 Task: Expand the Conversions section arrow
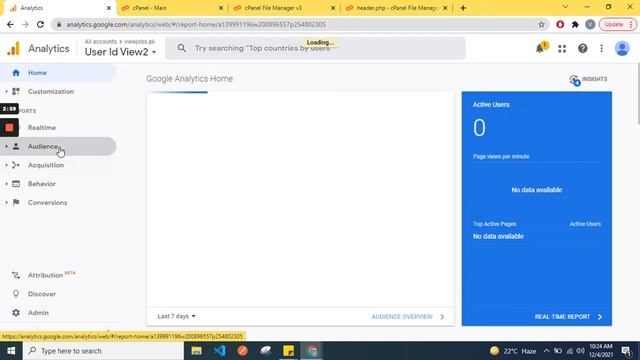[x=7, y=202]
